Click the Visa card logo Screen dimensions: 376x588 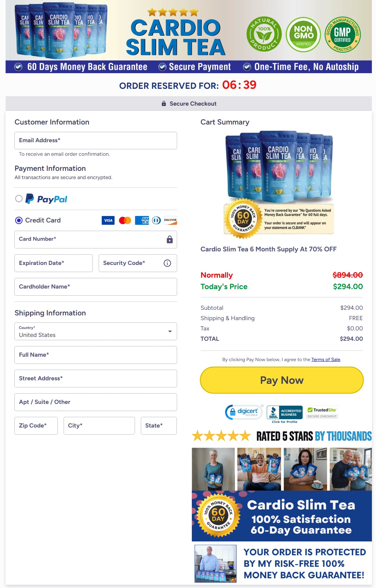coord(108,220)
